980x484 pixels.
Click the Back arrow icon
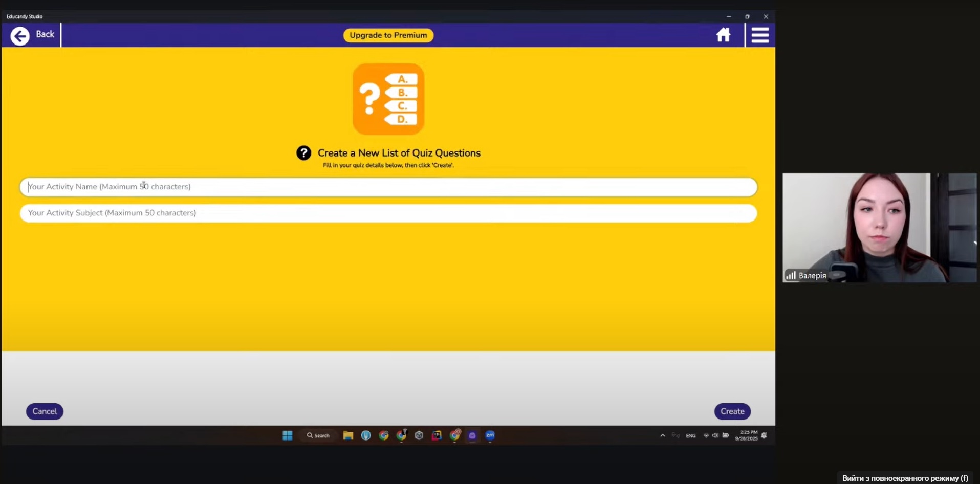(20, 36)
